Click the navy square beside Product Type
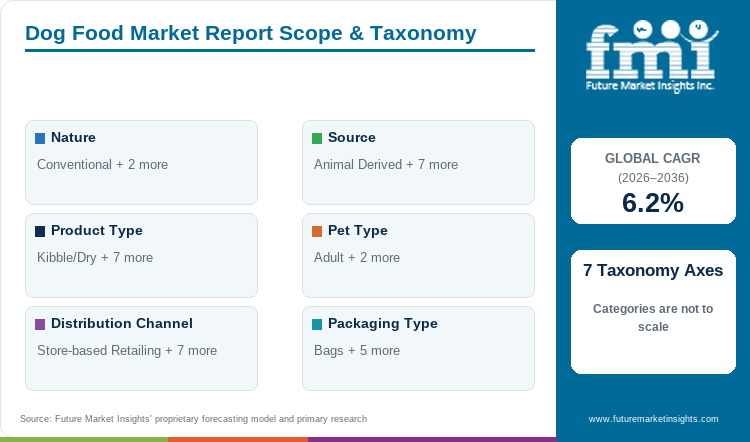The image size is (750, 442). coord(40,232)
